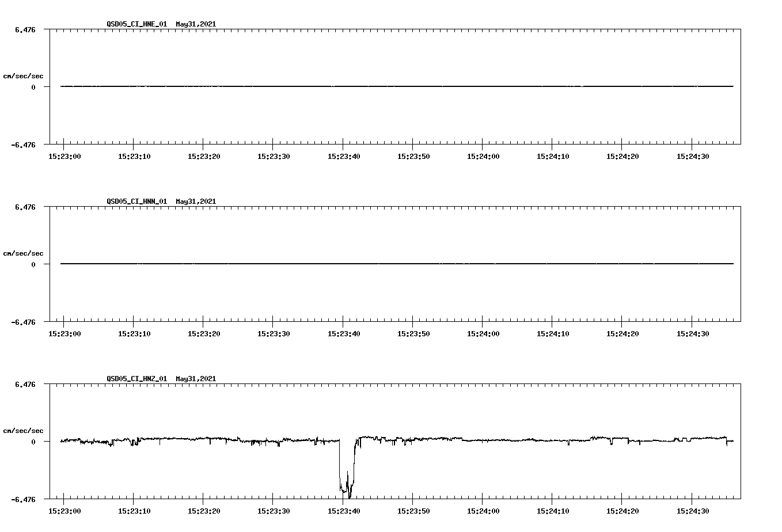Viewport: 782px width, 532px height.
Task: Select the 15:23:50 time label under HNN plot
Action: pos(413,333)
